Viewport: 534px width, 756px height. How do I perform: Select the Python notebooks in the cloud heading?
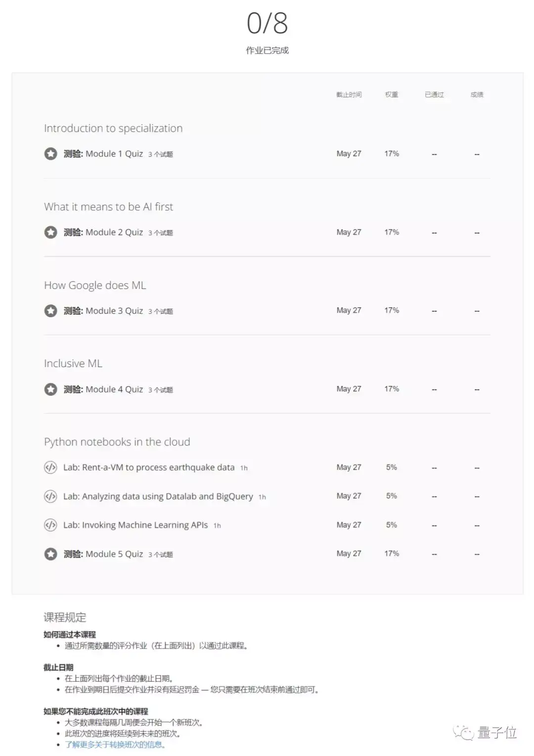point(117,442)
